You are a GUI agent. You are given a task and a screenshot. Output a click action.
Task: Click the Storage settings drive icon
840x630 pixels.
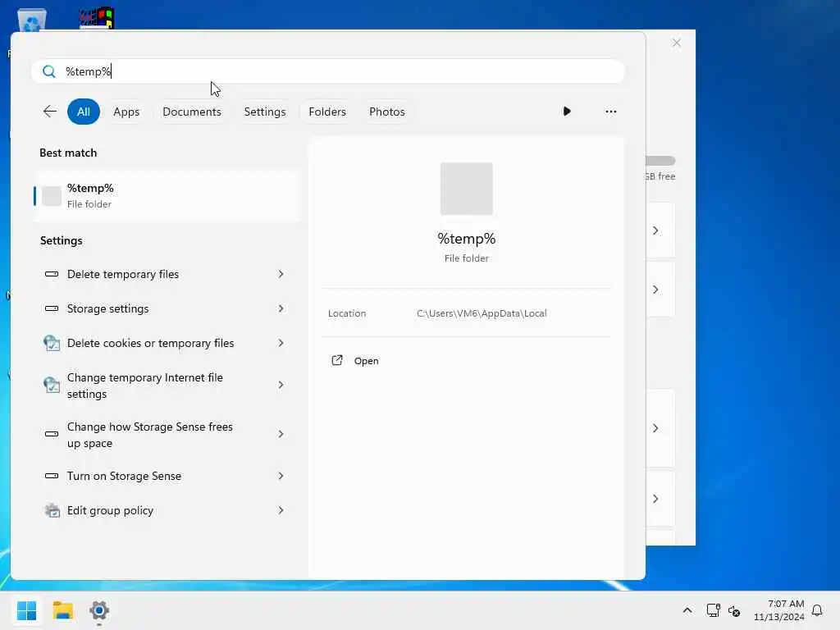coord(52,308)
